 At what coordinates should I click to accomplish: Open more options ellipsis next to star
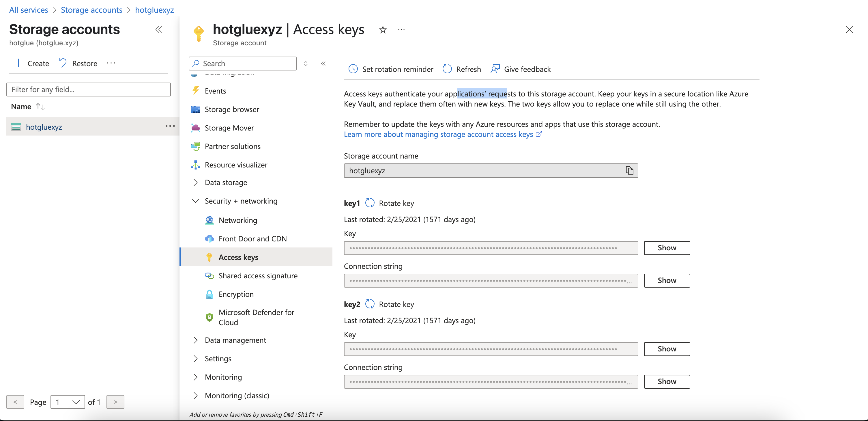coord(401,30)
